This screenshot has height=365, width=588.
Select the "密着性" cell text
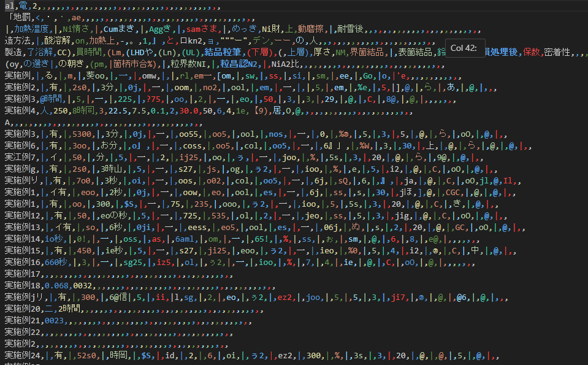click(557, 52)
